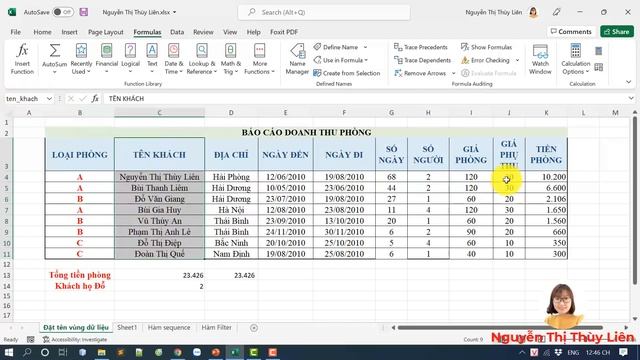Click Calculate Now icon
The image size is (640, 360).
598,51
